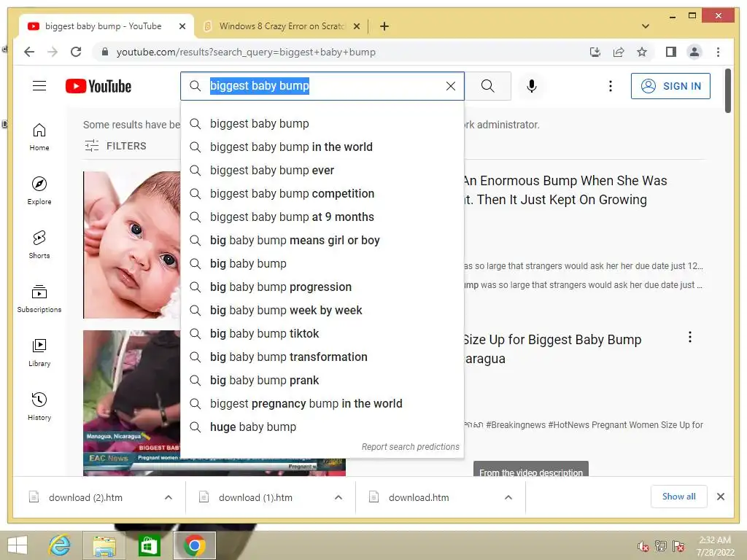This screenshot has height=560, width=747.
Task: Select suggestion 'huge baby bump'
Action: pos(322,427)
